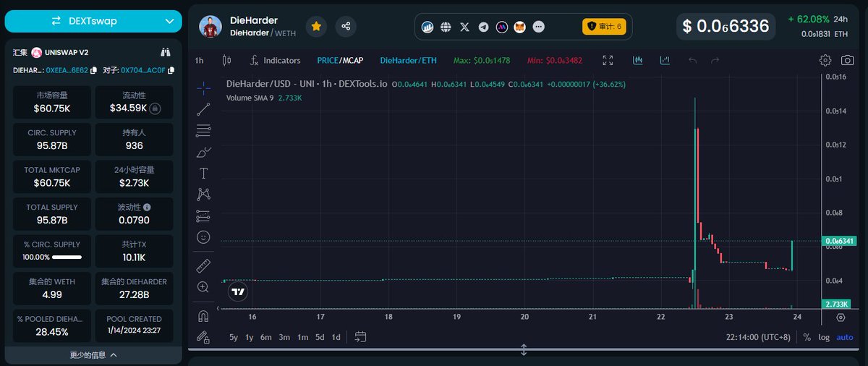Collapse the '更少的信息' panel

(x=93, y=354)
